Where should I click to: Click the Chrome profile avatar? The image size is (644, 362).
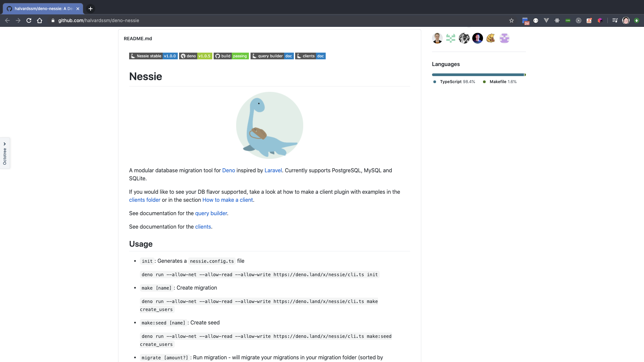coord(626,20)
